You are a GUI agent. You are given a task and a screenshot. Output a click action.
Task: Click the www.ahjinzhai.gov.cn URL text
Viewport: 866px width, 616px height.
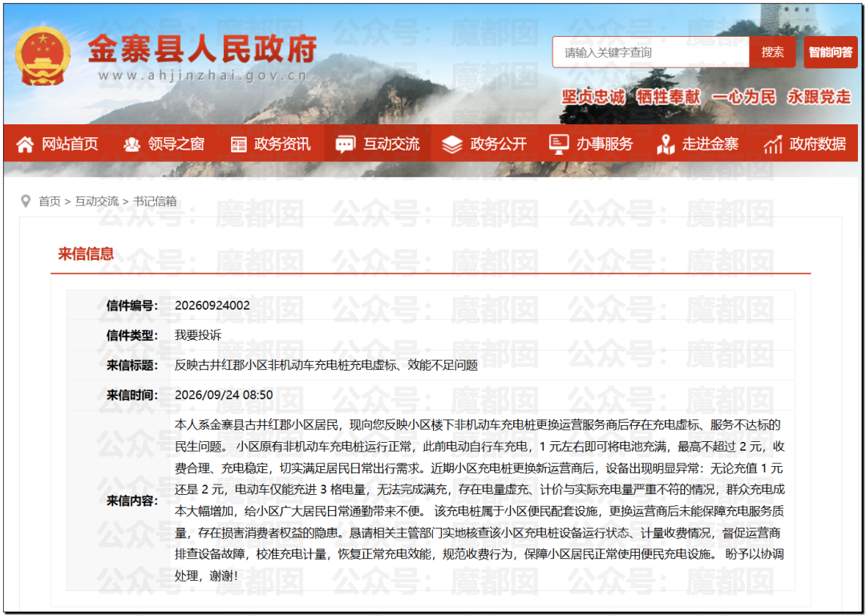[x=203, y=75]
